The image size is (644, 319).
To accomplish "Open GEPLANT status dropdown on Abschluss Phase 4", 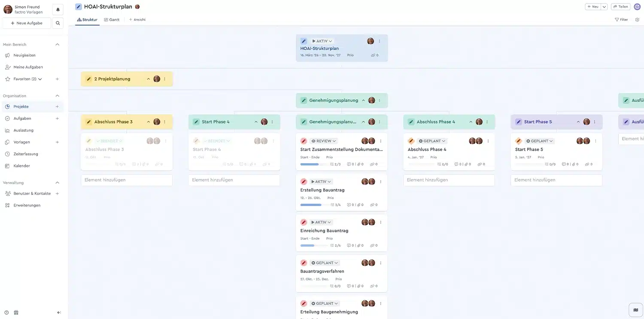I will coord(431,141).
